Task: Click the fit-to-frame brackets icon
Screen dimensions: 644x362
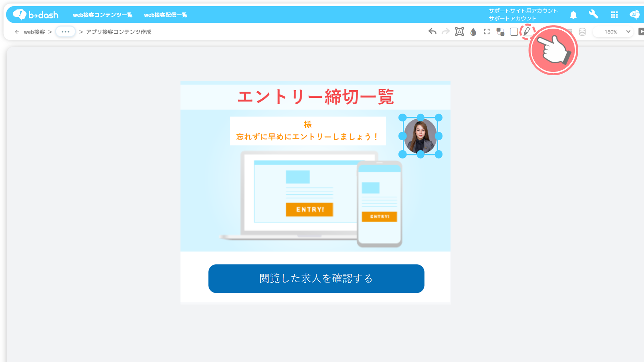Action: click(x=487, y=32)
